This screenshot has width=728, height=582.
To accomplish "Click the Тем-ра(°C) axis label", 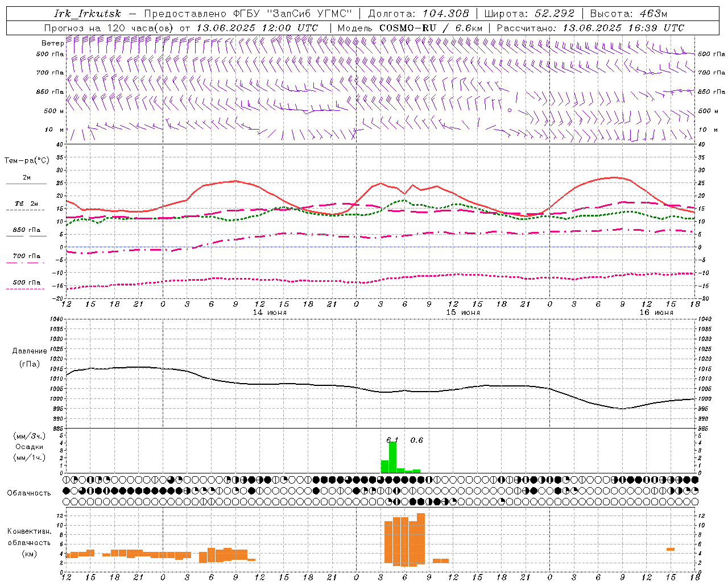I will coord(27,161).
